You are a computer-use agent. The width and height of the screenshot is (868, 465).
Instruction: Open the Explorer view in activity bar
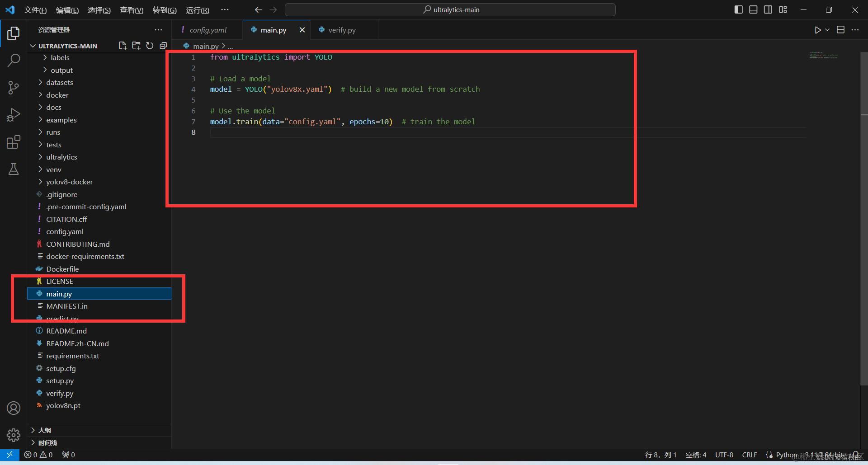14,33
